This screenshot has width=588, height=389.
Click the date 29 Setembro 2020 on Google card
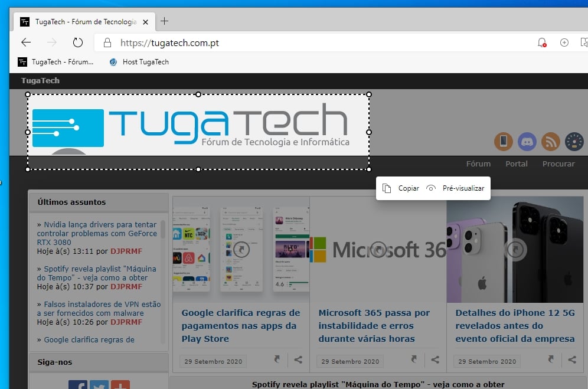[x=213, y=362]
